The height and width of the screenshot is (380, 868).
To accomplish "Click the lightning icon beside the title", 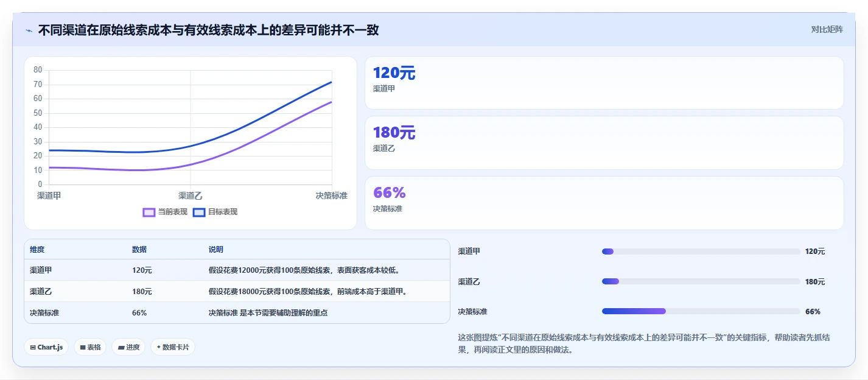I will pos(29,30).
